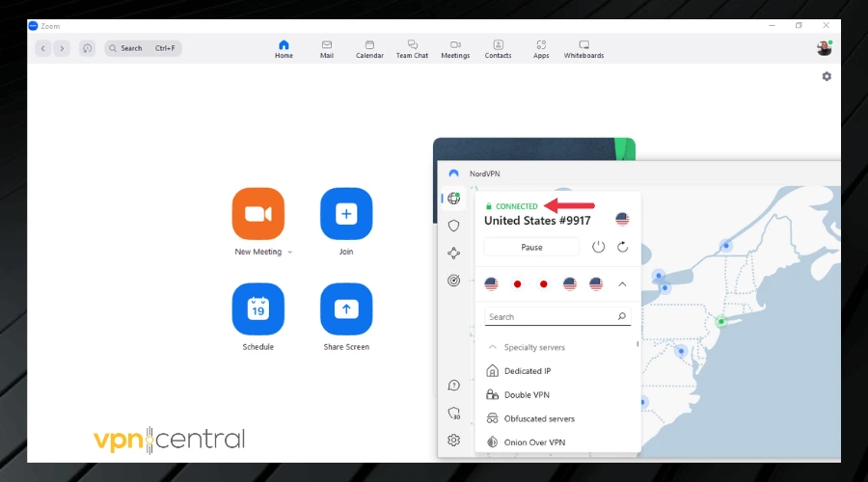Open Zoom settings gear icon
This screenshot has height=482, width=868.
827,76
